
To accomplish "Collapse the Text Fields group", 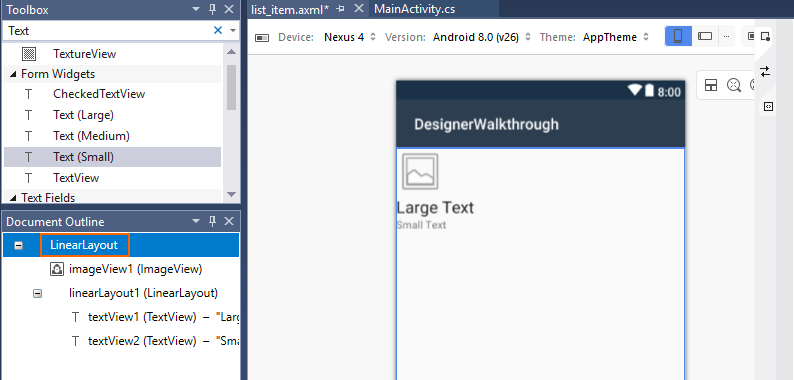I will tap(12, 198).
